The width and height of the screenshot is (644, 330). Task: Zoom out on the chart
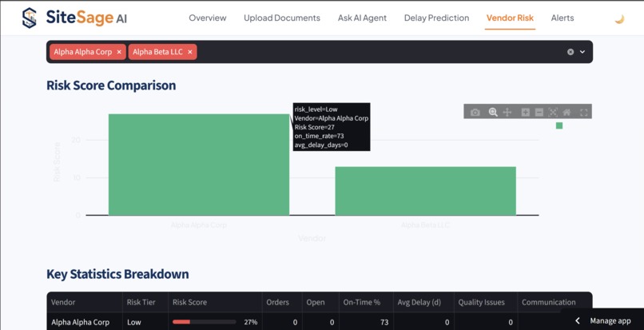click(x=539, y=112)
